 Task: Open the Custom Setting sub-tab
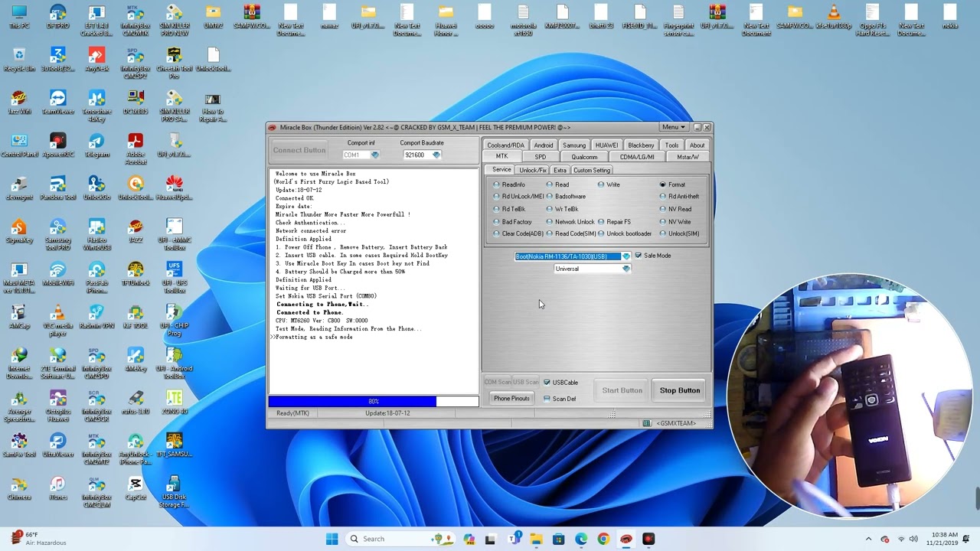click(x=592, y=171)
